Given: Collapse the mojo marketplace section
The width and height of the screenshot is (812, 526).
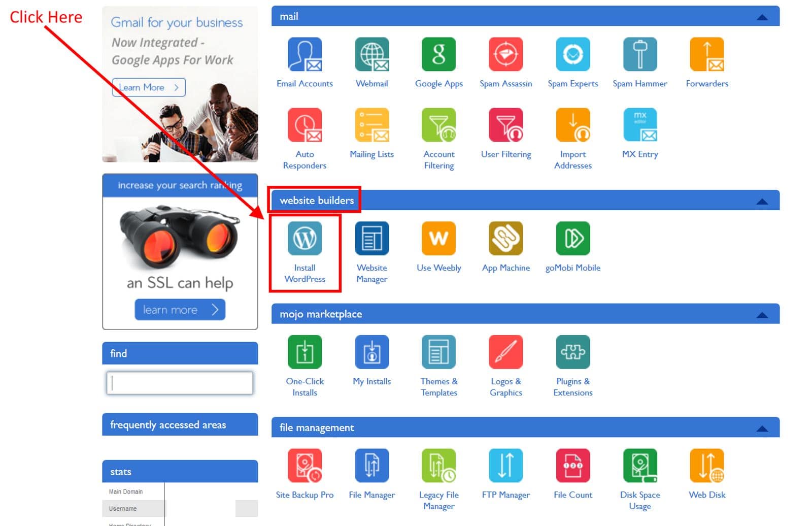Looking at the screenshot, I should [762, 315].
